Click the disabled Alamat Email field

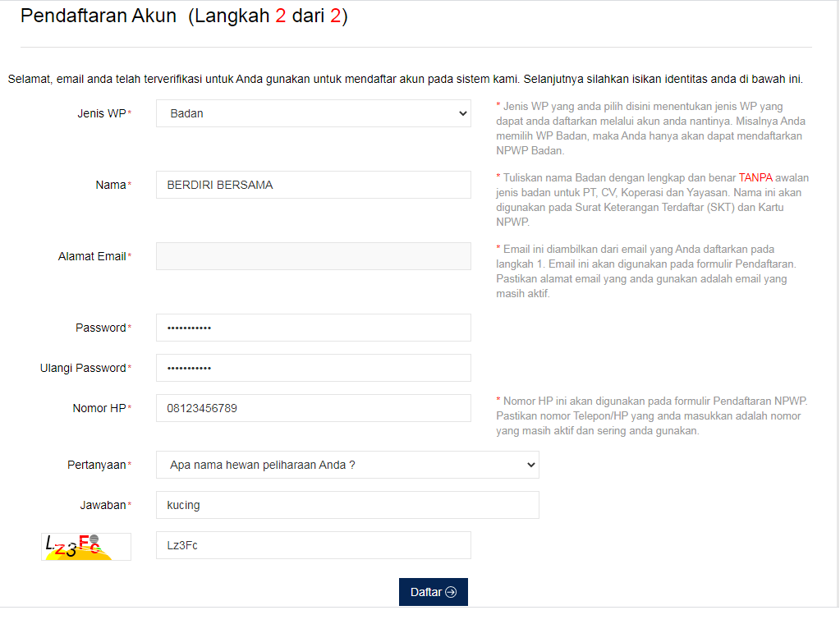coord(312,255)
